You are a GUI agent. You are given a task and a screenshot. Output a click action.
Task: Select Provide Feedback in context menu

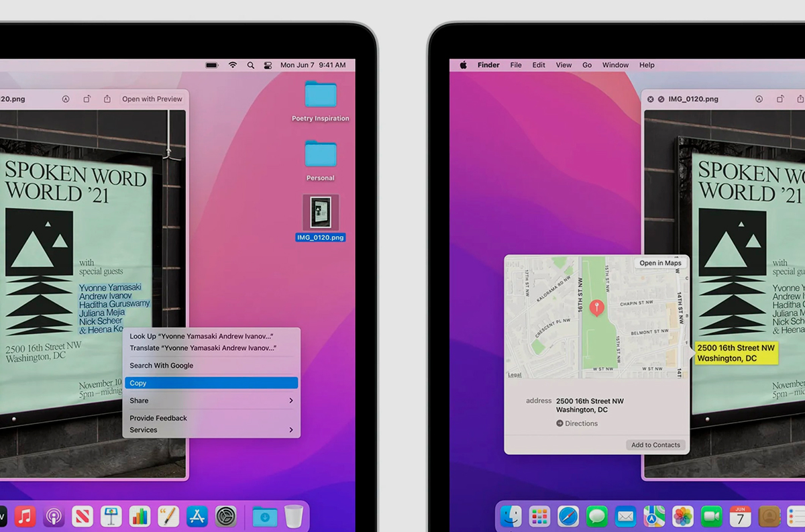coord(211,418)
